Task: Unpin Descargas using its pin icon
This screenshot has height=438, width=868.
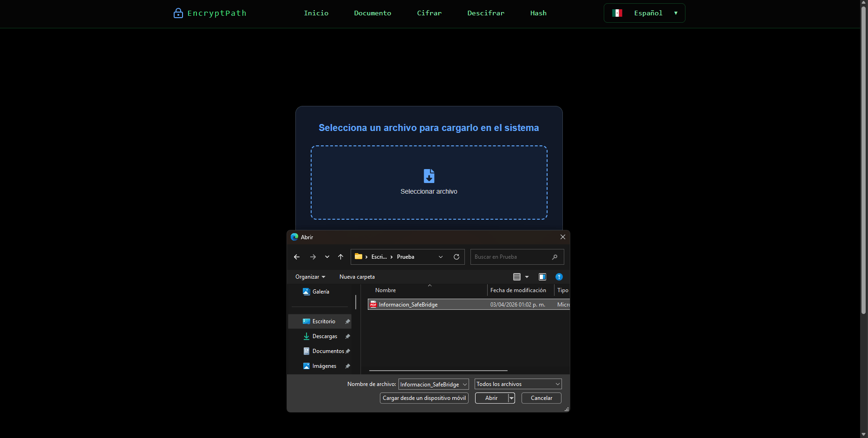Action: [x=347, y=336]
